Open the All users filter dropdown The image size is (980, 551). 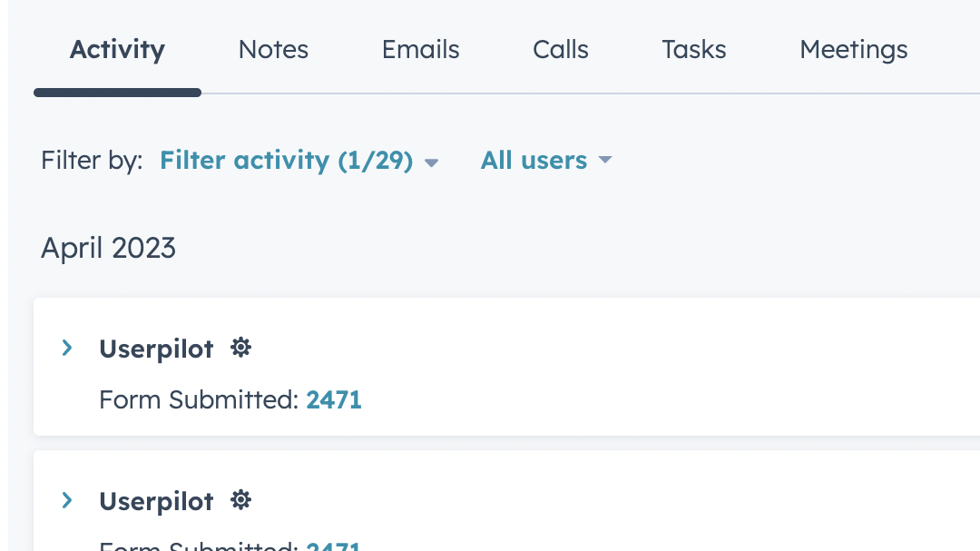pyautogui.click(x=534, y=160)
